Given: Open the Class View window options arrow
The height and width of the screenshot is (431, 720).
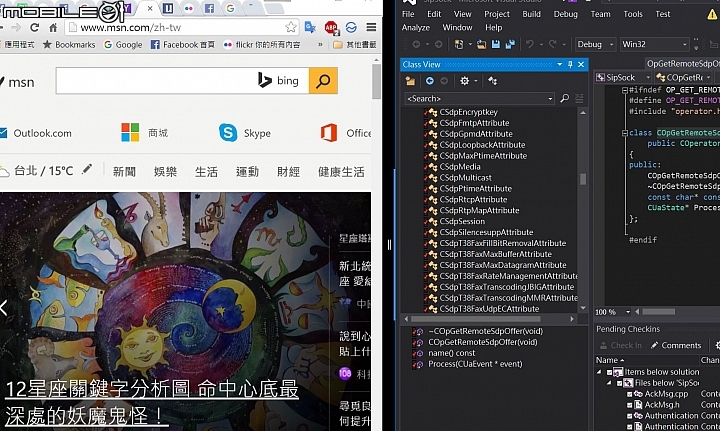Looking at the screenshot, I should tap(560, 65).
